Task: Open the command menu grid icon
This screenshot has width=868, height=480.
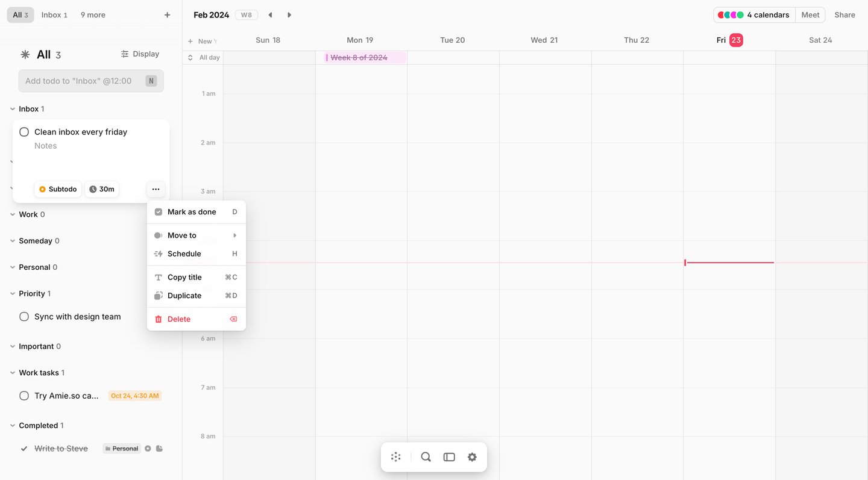Action: (396, 457)
